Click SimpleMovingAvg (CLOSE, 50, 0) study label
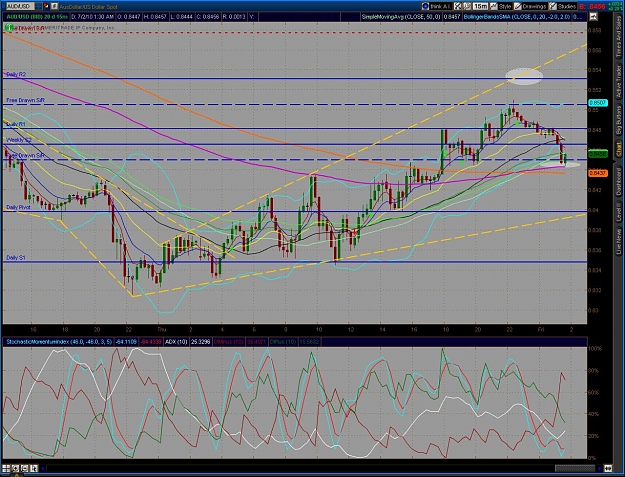The image size is (625, 477). [401, 17]
